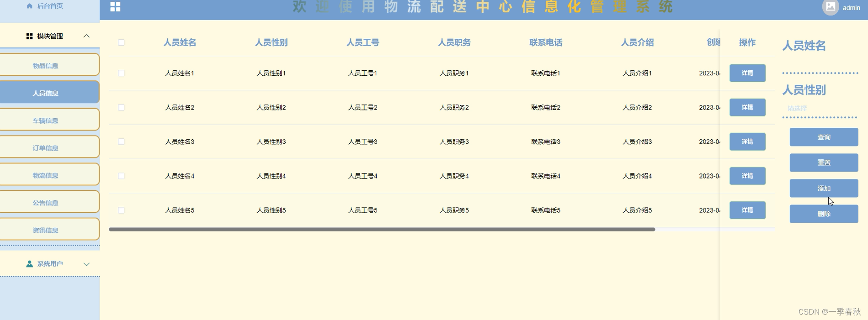Click the 添加 add button
The image size is (868, 320).
click(824, 188)
